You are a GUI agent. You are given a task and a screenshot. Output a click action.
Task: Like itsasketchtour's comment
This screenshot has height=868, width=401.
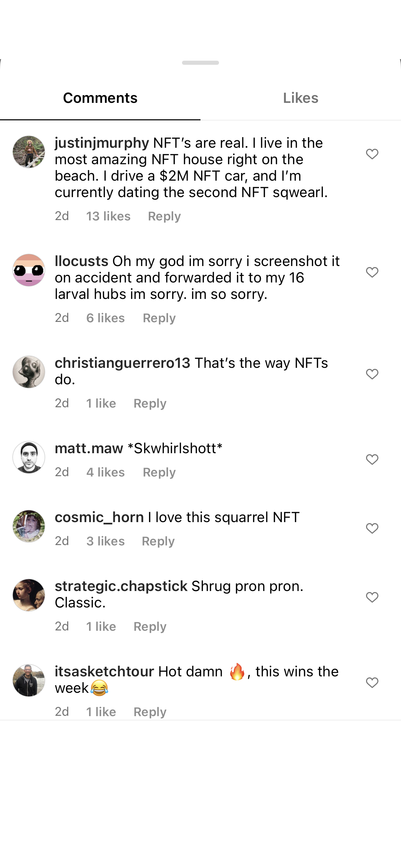(372, 683)
